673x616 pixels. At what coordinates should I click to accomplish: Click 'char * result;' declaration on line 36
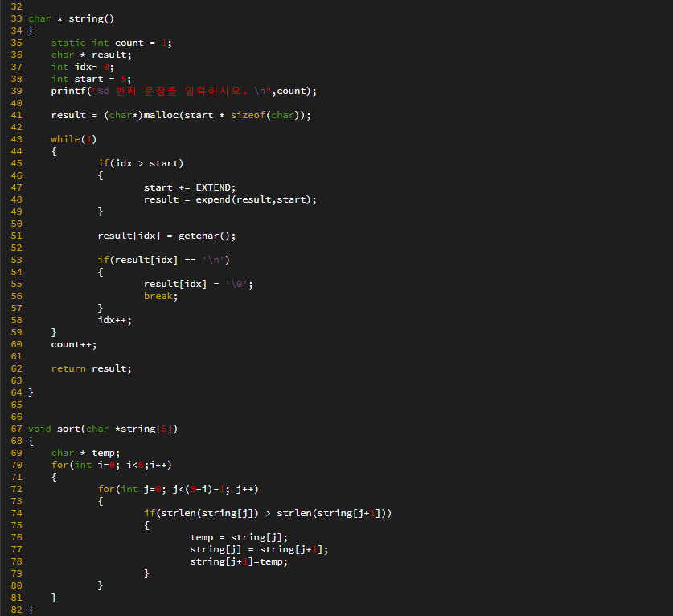click(92, 55)
